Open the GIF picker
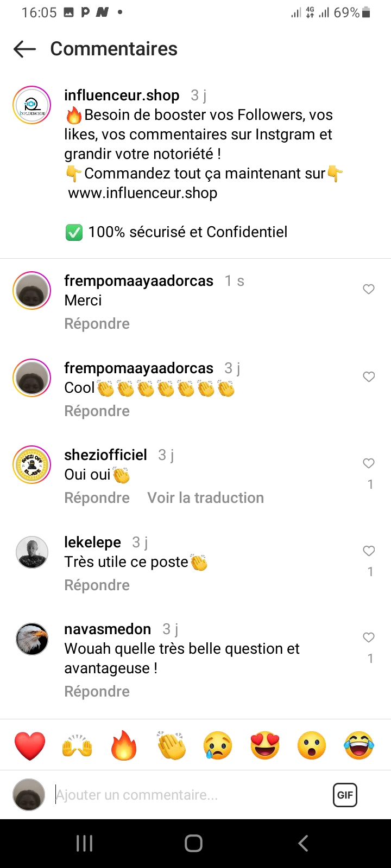391x868 pixels. pyautogui.click(x=345, y=795)
